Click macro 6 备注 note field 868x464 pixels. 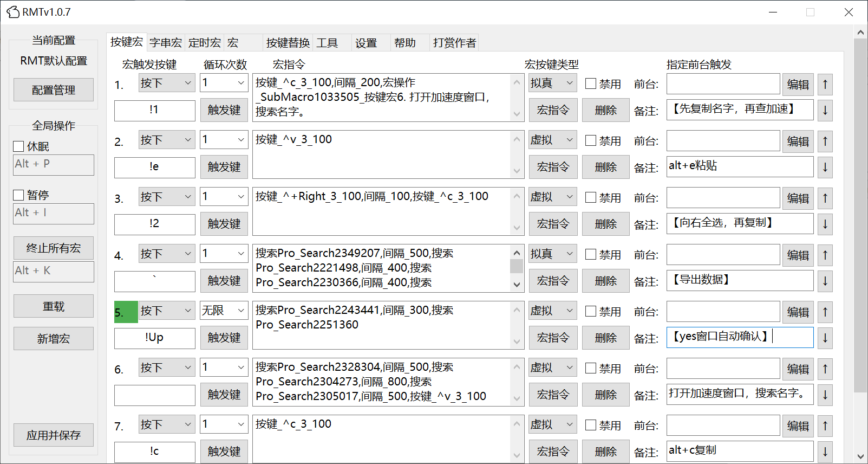click(739, 394)
